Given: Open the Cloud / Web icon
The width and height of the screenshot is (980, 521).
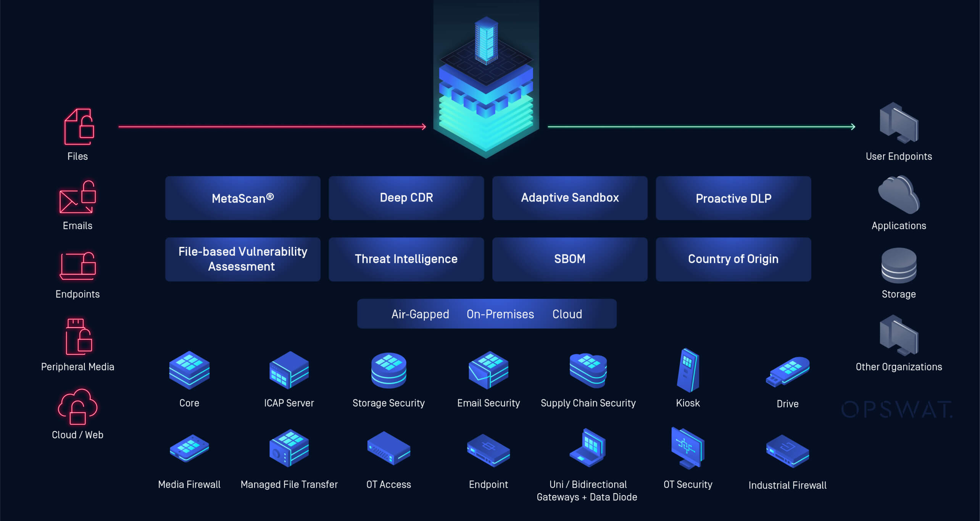Looking at the screenshot, I should pos(77,407).
